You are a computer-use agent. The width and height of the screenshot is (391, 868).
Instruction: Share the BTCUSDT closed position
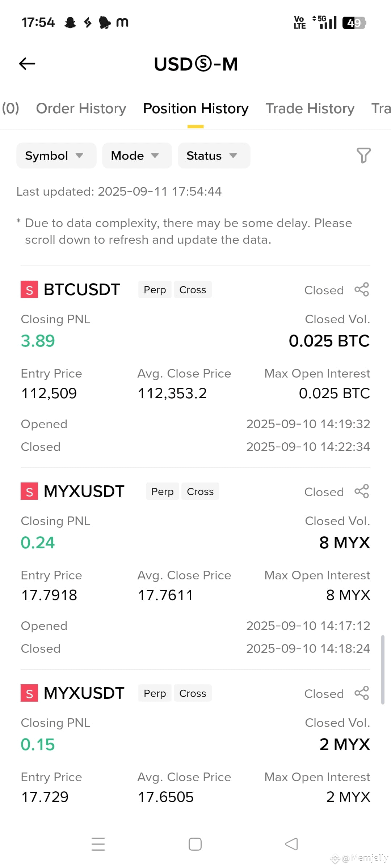(x=362, y=290)
